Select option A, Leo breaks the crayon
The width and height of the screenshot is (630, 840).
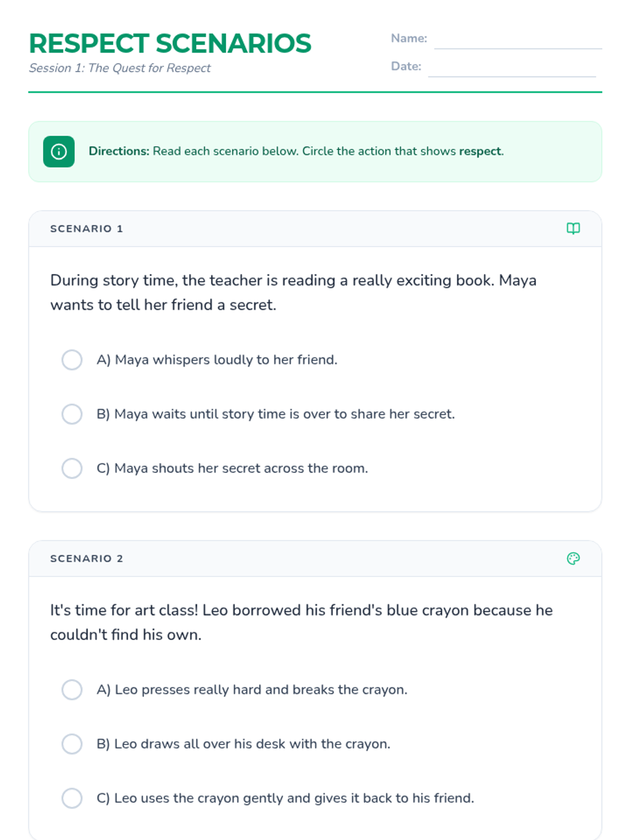pos(72,690)
